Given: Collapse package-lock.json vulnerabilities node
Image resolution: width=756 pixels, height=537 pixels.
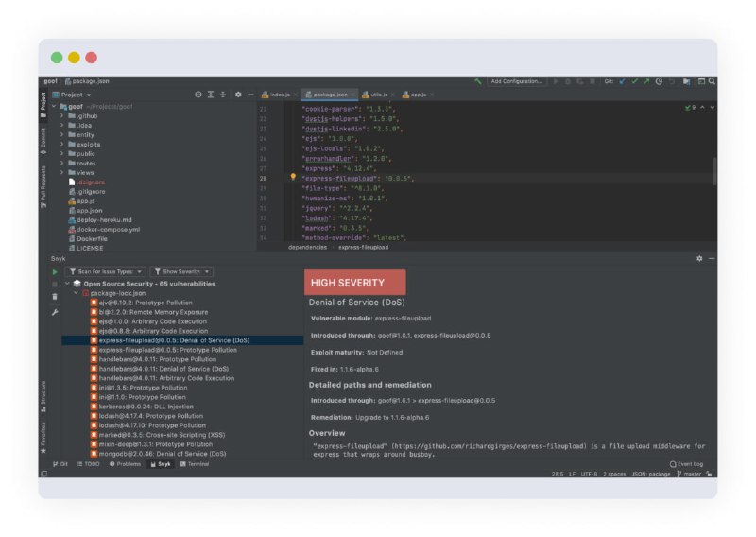Looking at the screenshot, I should tap(75, 293).
